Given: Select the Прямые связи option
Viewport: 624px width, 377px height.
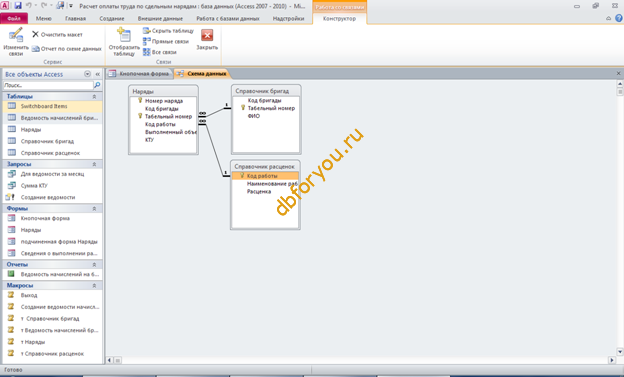Looking at the screenshot, I should pos(166,41).
